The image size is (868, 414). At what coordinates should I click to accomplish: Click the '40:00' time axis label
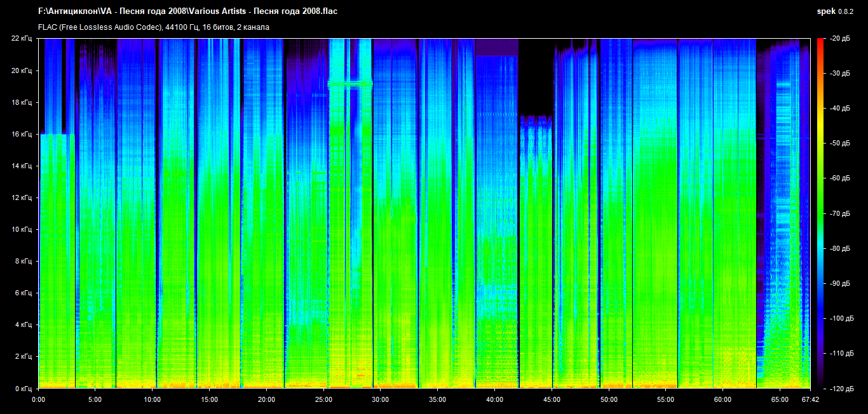click(495, 399)
